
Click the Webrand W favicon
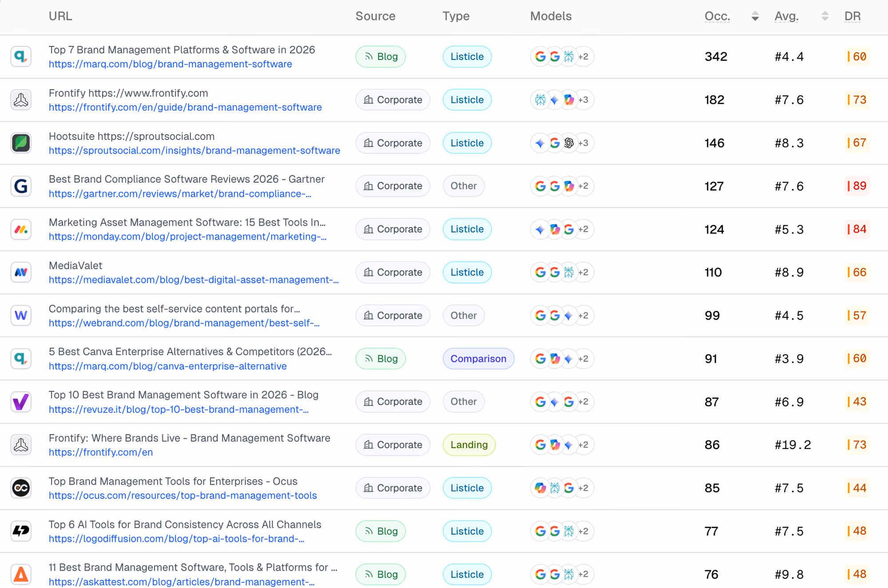coord(21,315)
